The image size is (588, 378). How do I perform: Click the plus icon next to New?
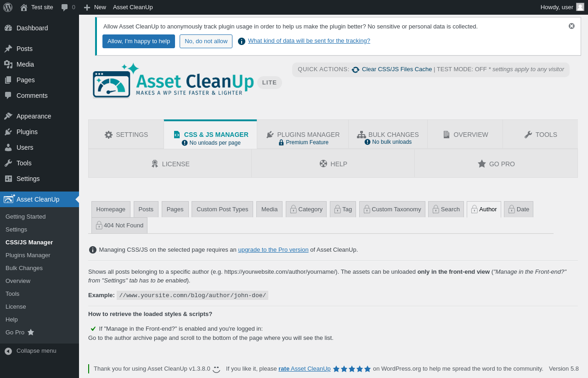(x=87, y=7)
